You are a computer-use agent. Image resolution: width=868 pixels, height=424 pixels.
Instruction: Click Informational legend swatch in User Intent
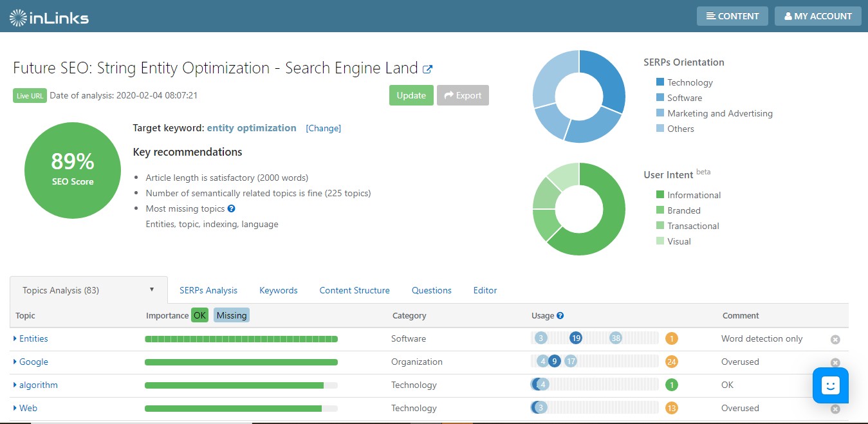click(x=660, y=195)
